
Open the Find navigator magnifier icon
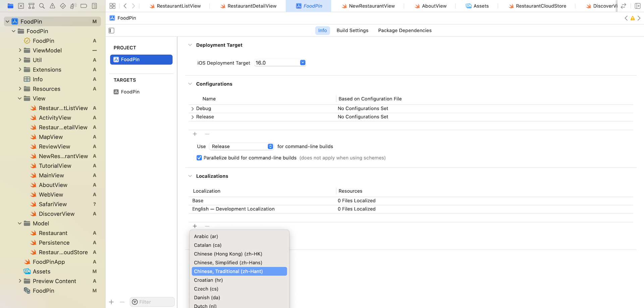pyautogui.click(x=42, y=6)
